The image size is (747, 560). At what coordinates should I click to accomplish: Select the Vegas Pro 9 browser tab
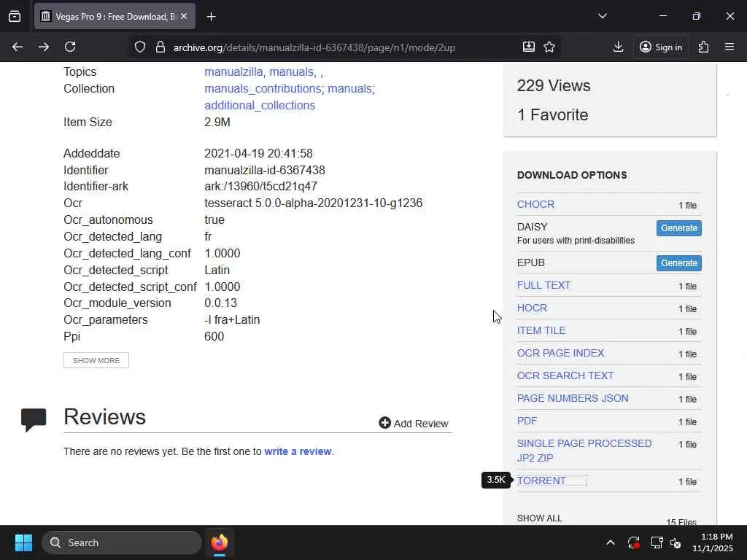coord(115,16)
